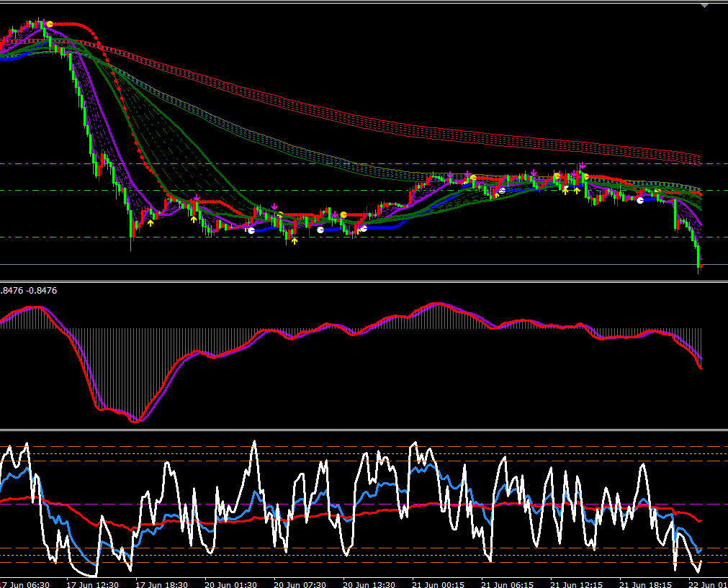Click the 21 Jun 06:15 time label
The width and height of the screenshot is (728, 588).
(x=508, y=584)
